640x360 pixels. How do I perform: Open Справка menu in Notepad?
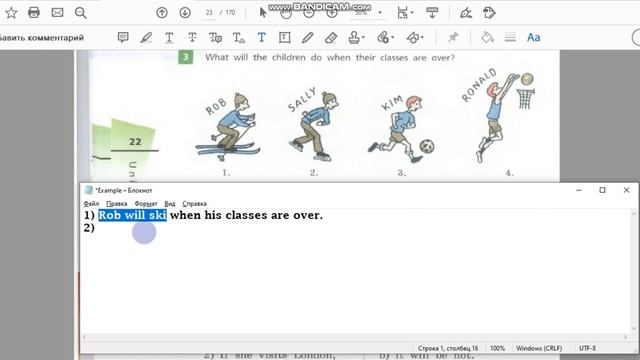pos(194,203)
